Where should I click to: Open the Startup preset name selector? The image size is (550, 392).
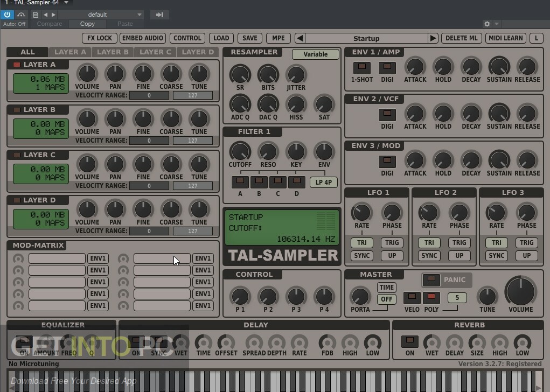(366, 38)
